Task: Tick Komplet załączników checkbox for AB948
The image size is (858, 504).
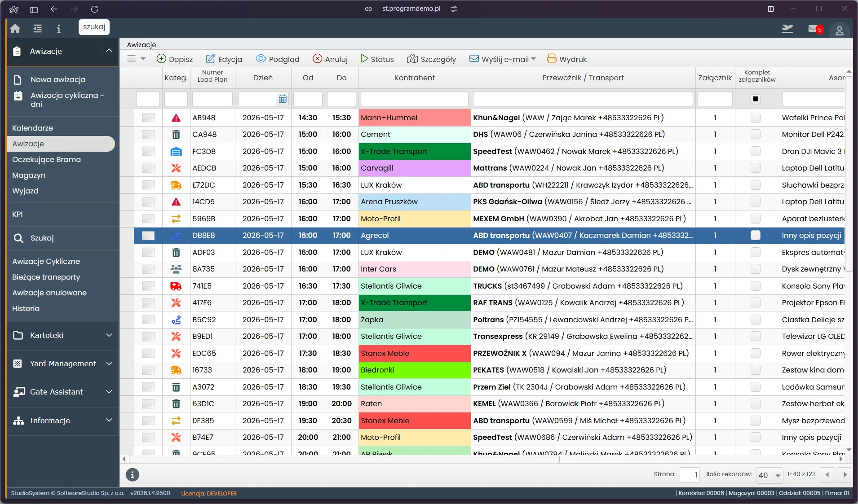Action: pyautogui.click(x=756, y=118)
